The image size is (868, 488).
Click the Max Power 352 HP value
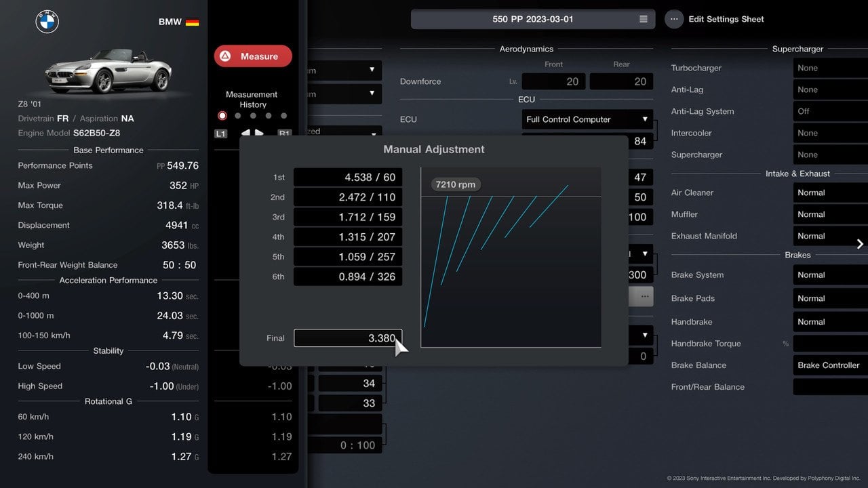[x=183, y=185]
